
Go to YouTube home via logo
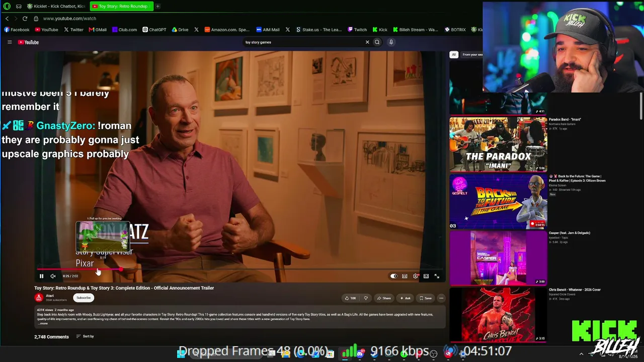[29, 42]
